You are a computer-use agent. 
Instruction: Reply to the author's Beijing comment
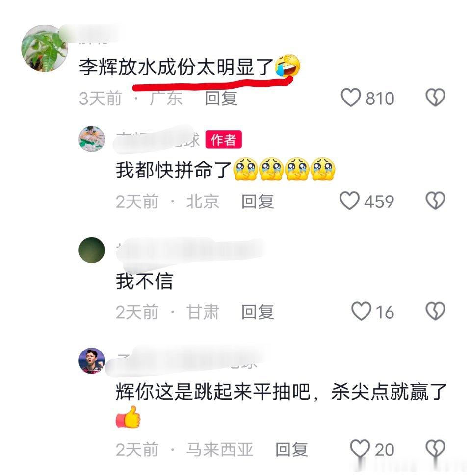258,201
